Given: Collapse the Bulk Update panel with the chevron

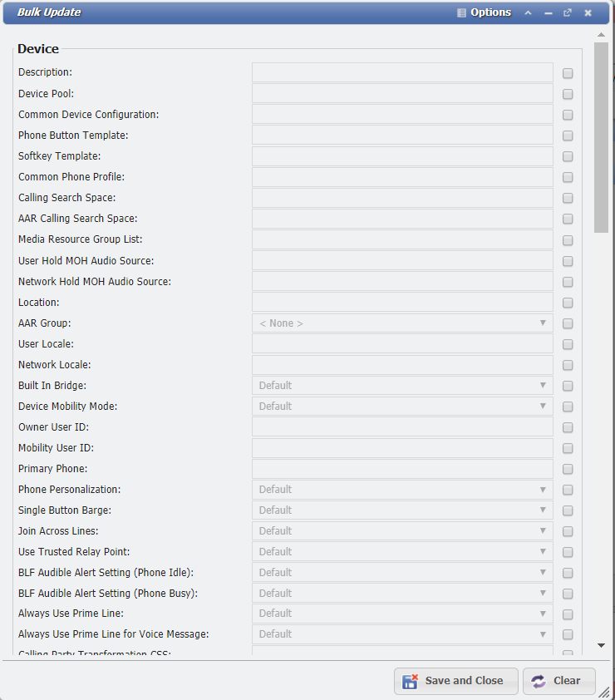Looking at the screenshot, I should (528, 12).
